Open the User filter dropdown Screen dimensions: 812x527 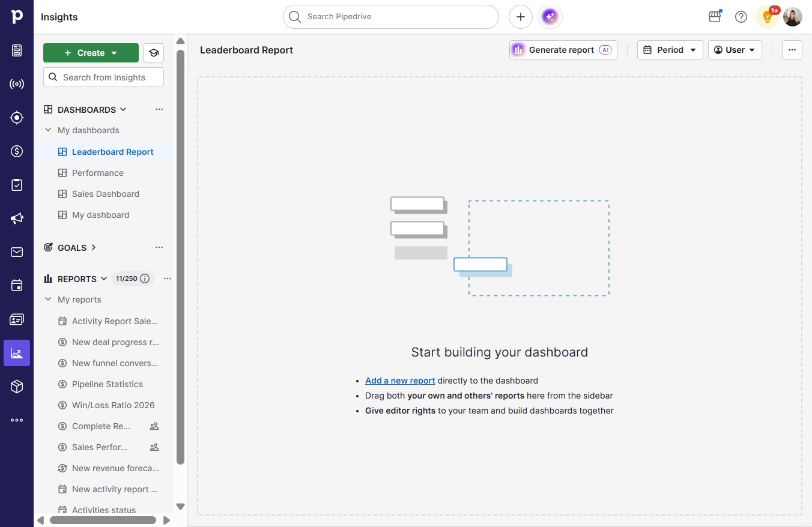click(x=735, y=50)
